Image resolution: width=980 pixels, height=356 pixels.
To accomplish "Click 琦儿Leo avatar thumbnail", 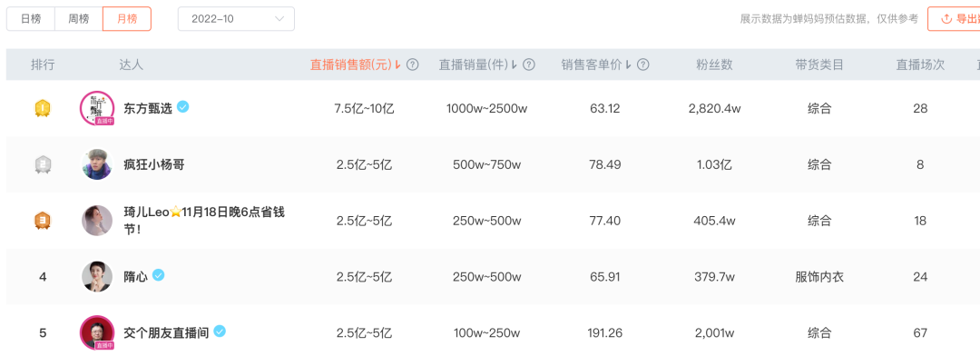I will pyautogui.click(x=97, y=221).
